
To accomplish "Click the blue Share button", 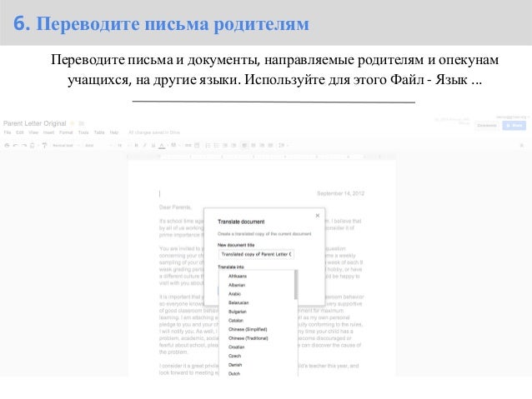I will [514, 126].
